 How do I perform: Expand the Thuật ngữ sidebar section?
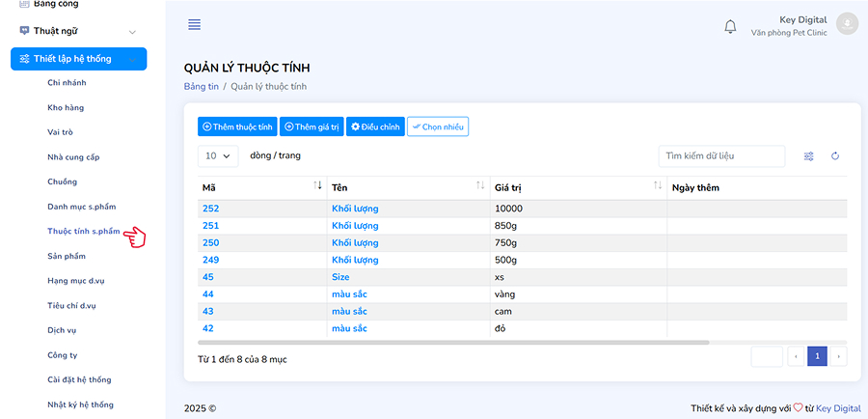(132, 32)
